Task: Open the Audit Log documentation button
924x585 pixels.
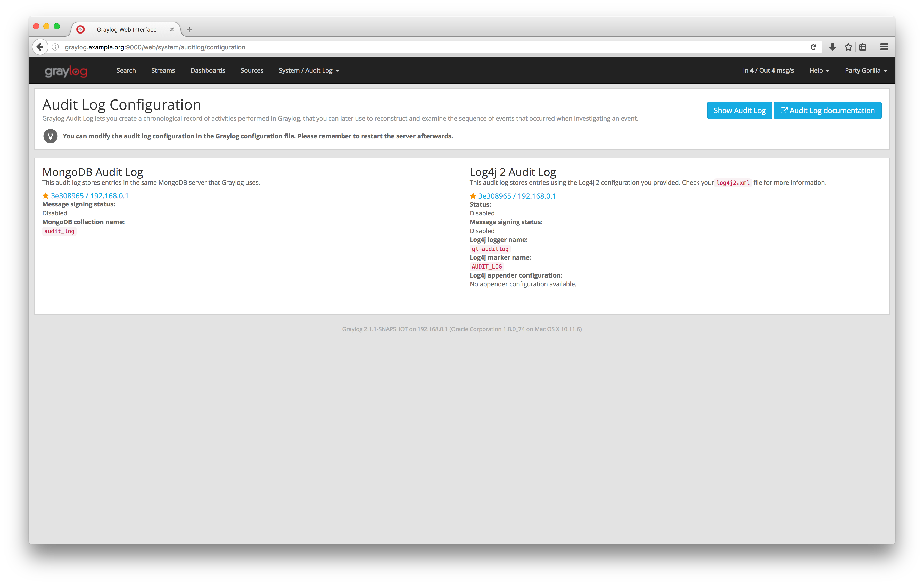Action: 828,111
